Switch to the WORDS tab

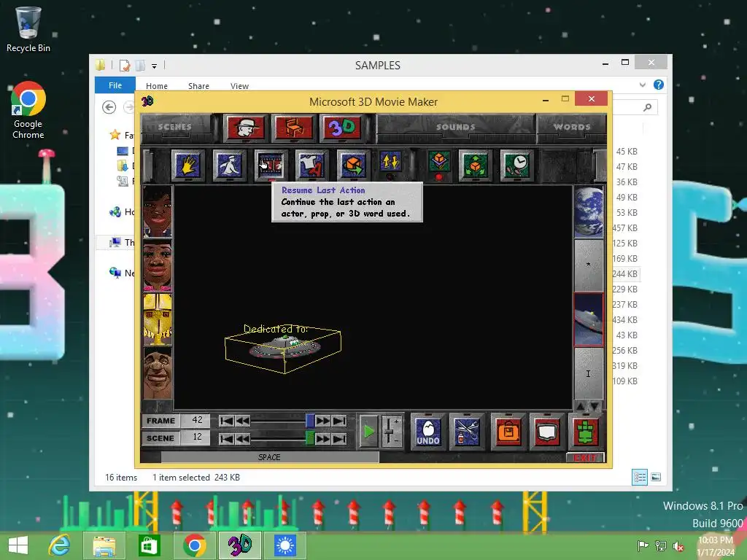coord(572,127)
